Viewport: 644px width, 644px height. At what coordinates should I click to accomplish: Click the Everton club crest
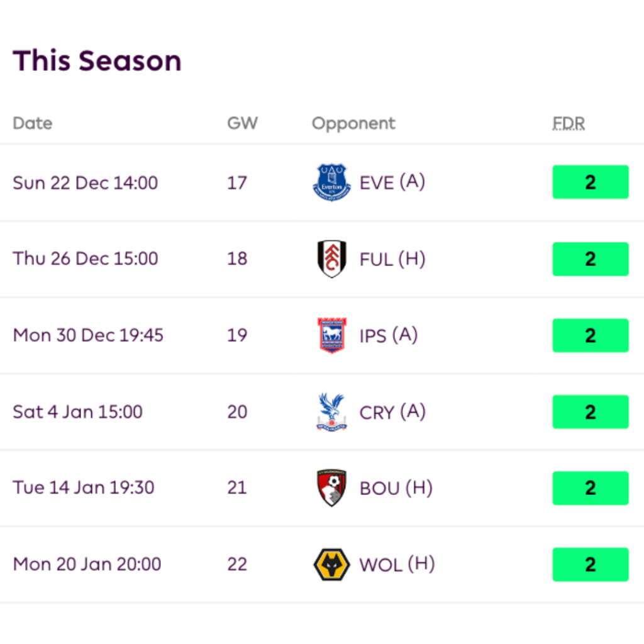pyautogui.click(x=331, y=182)
